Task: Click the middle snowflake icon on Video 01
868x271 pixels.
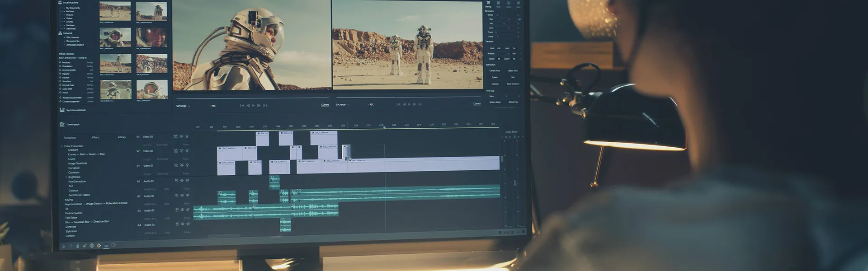Action: (182, 165)
